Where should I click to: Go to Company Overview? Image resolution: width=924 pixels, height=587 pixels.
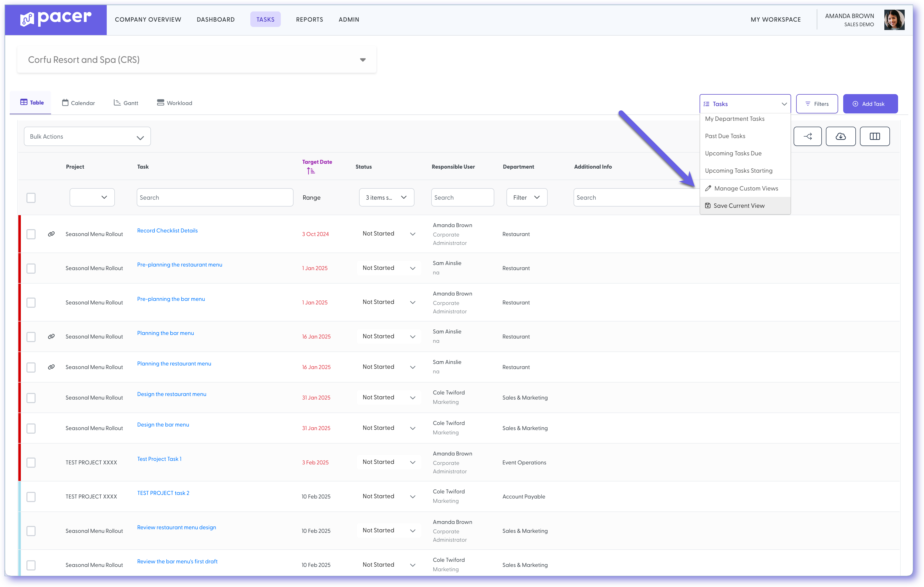pos(148,20)
